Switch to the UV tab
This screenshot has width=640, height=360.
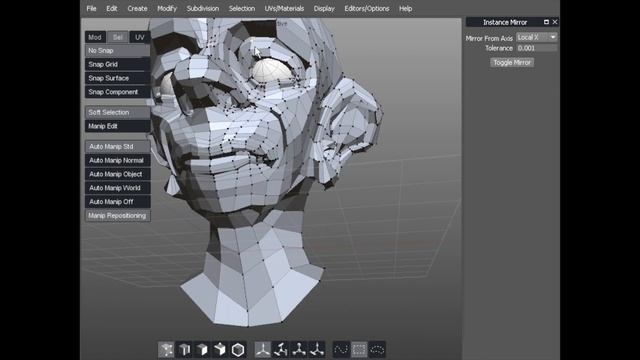coord(140,37)
